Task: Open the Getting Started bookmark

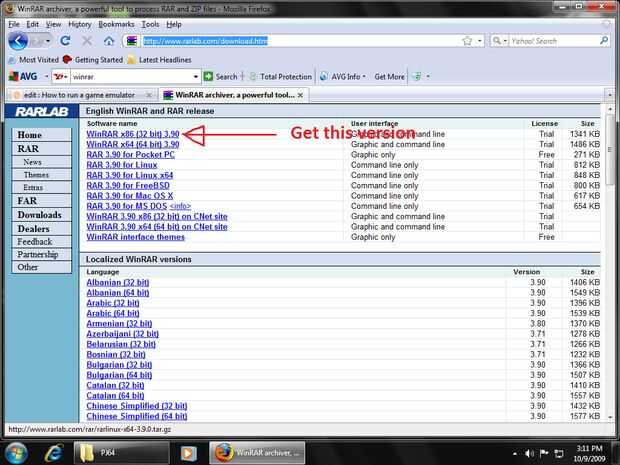Action: (x=94, y=60)
